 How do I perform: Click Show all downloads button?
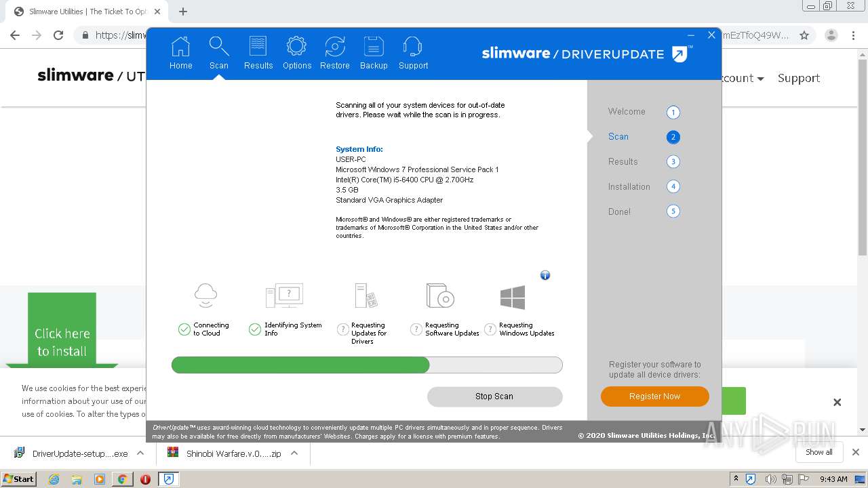tap(818, 452)
